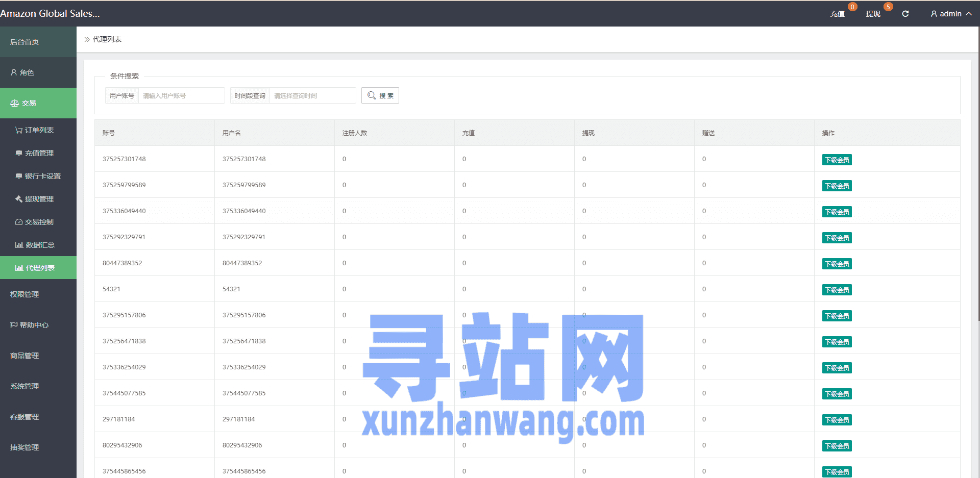Click the page vertical scrollbar
Viewport: 980px width, 478px height.
point(978,173)
